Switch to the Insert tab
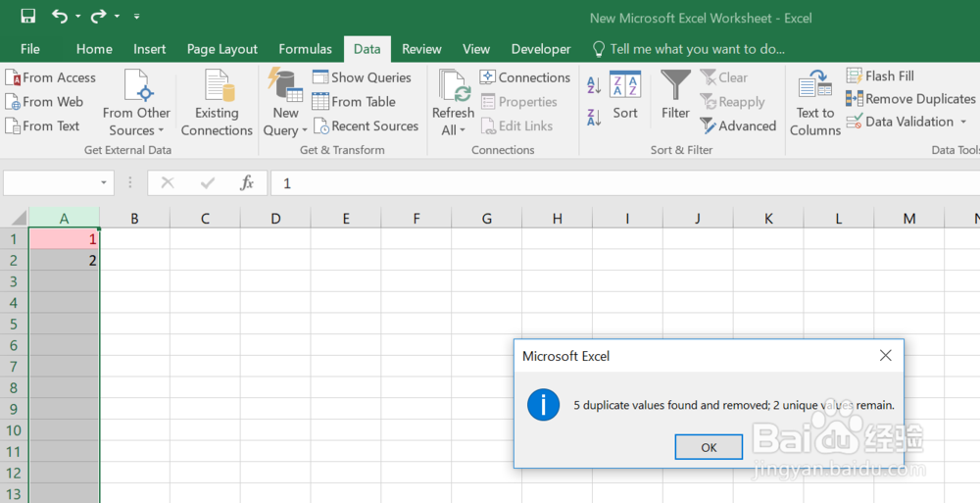 coord(149,49)
